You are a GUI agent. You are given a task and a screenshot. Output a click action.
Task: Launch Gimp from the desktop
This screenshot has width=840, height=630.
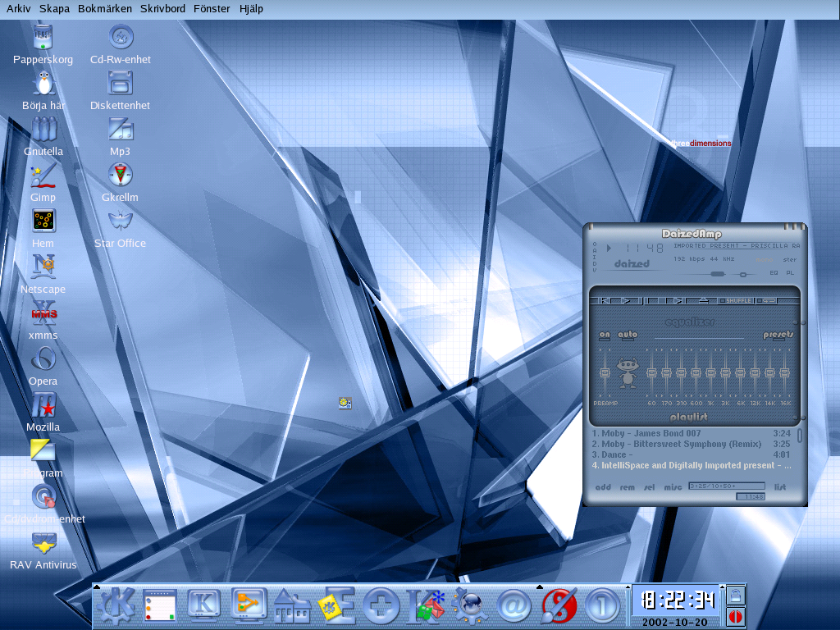point(43,176)
